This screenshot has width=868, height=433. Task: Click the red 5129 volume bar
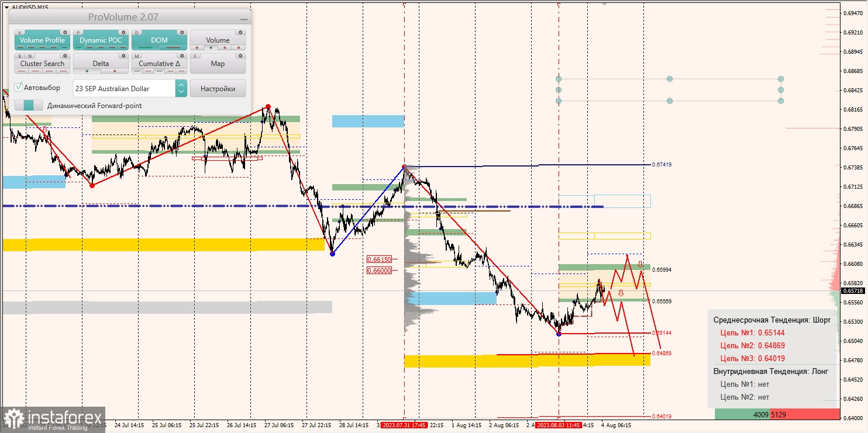click(x=804, y=414)
